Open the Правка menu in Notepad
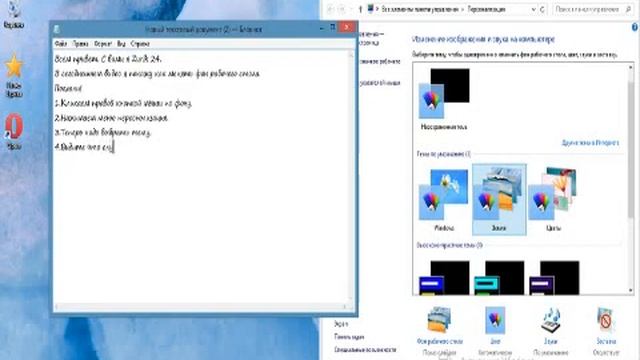 [x=80, y=44]
